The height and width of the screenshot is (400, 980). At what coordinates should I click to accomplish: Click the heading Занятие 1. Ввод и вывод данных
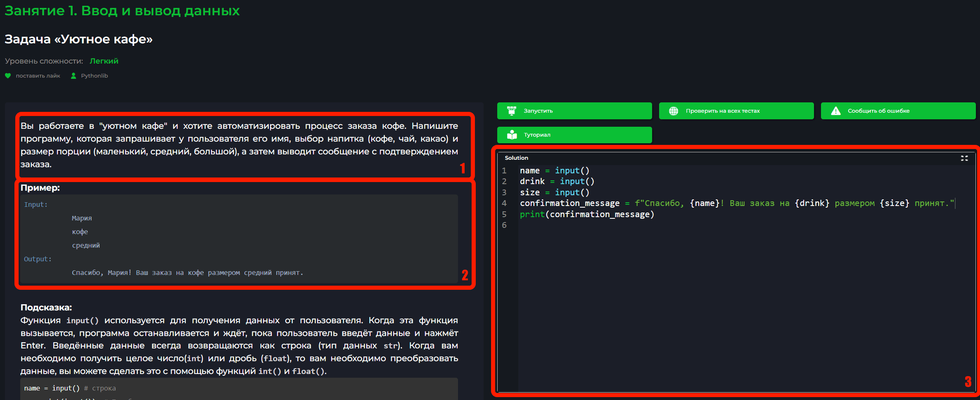[122, 10]
